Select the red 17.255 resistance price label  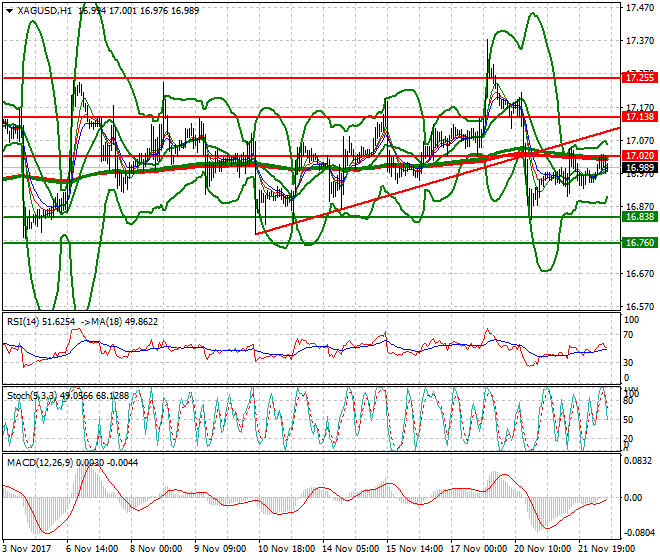639,77
